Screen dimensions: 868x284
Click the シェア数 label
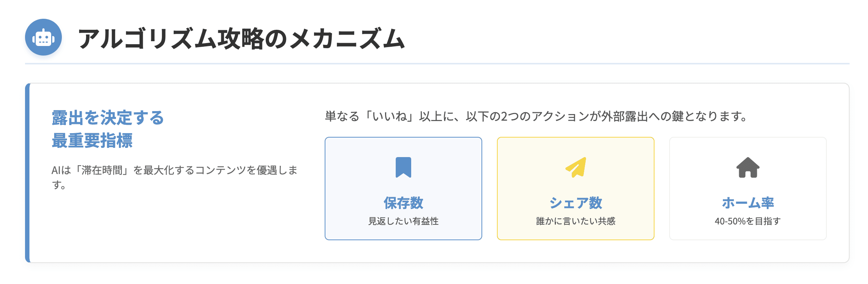point(576,203)
